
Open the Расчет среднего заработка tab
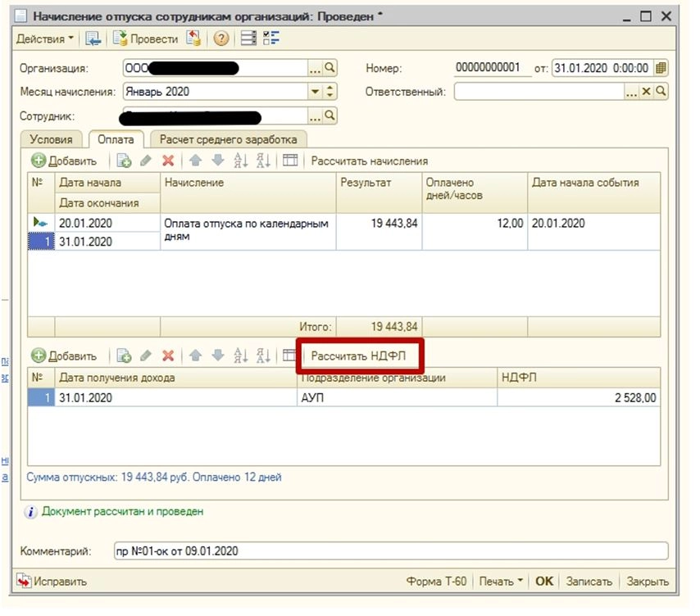pos(229,139)
